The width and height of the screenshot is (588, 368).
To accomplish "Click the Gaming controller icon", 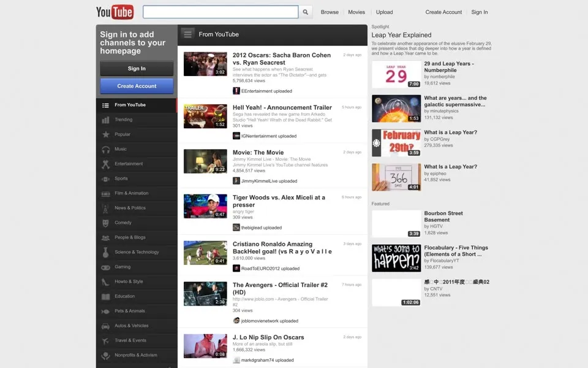I will (x=106, y=267).
